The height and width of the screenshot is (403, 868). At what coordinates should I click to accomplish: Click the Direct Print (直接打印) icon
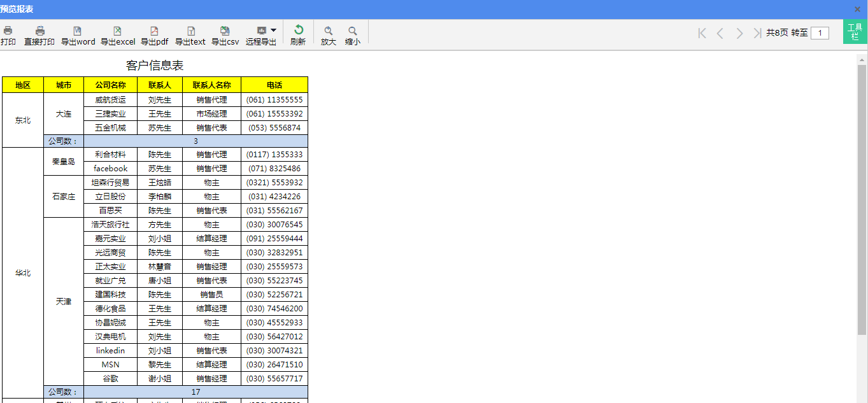pos(39,31)
